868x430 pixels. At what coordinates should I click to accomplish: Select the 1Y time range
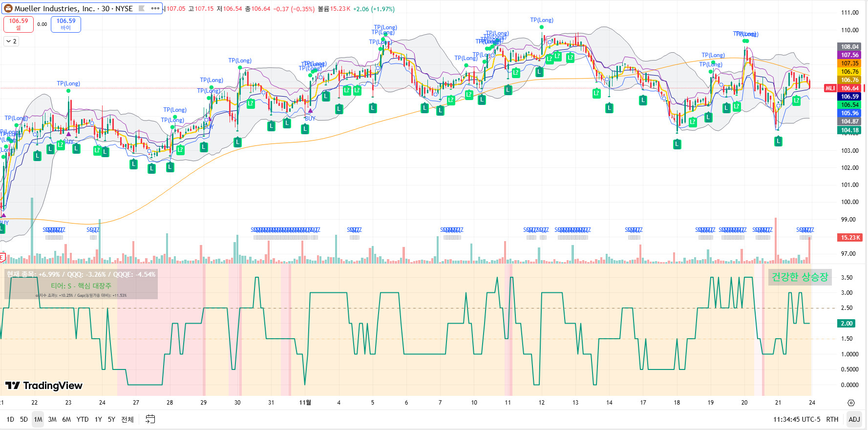(x=98, y=419)
